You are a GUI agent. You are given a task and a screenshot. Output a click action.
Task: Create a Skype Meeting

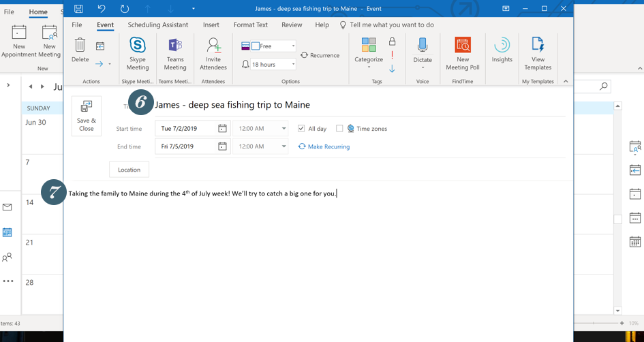click(138, 53)
